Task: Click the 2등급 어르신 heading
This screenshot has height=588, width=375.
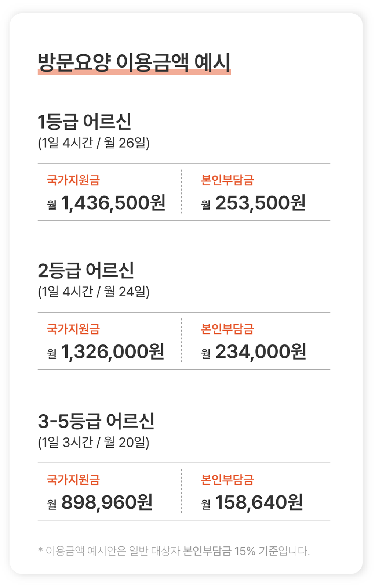Action: [86, 271]
